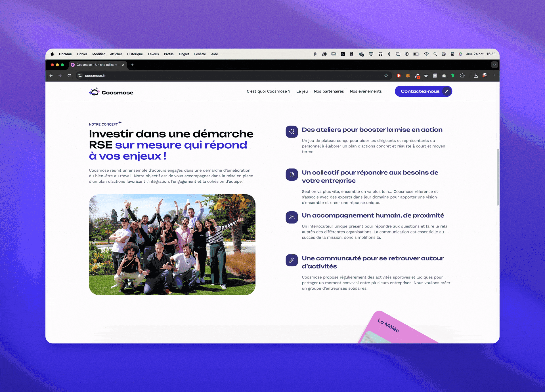The width and height of the screenshot is (545, 392).
Task: Open the Chrome app menu
Action: (x=65, y=54)
